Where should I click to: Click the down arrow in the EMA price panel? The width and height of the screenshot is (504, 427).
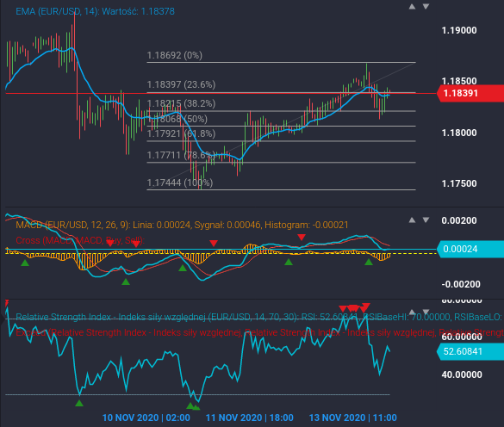point(426,6)
